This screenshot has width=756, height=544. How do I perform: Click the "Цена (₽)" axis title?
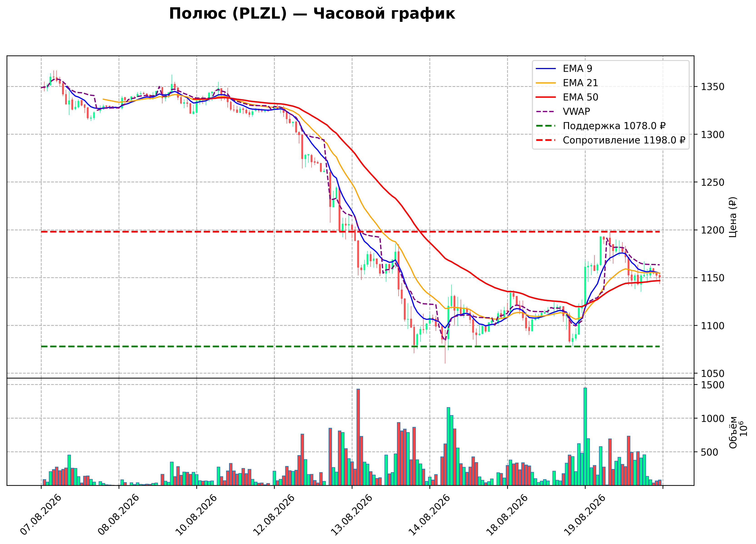pos(733,217)
